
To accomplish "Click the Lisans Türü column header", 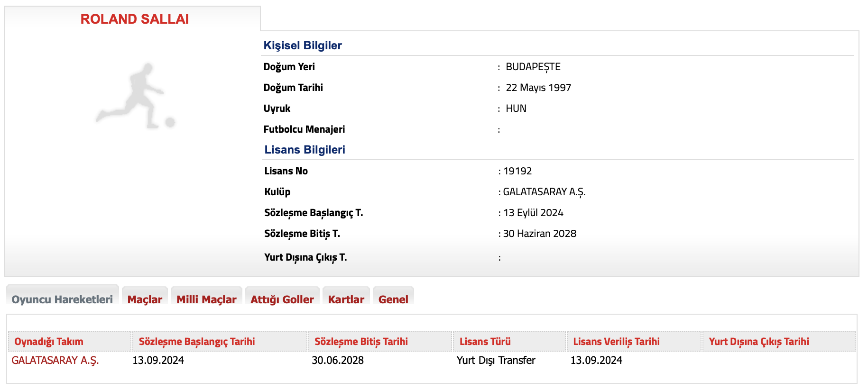I will pos(485,342).
